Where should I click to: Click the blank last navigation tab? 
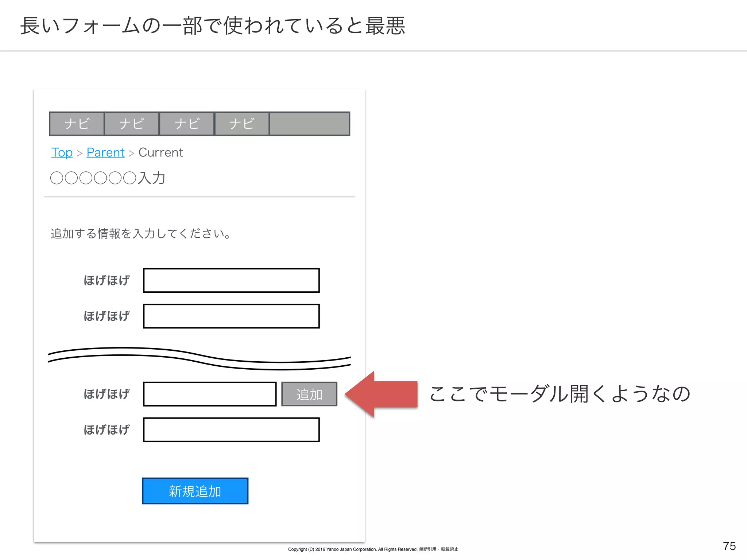click(x=310, y=124)
